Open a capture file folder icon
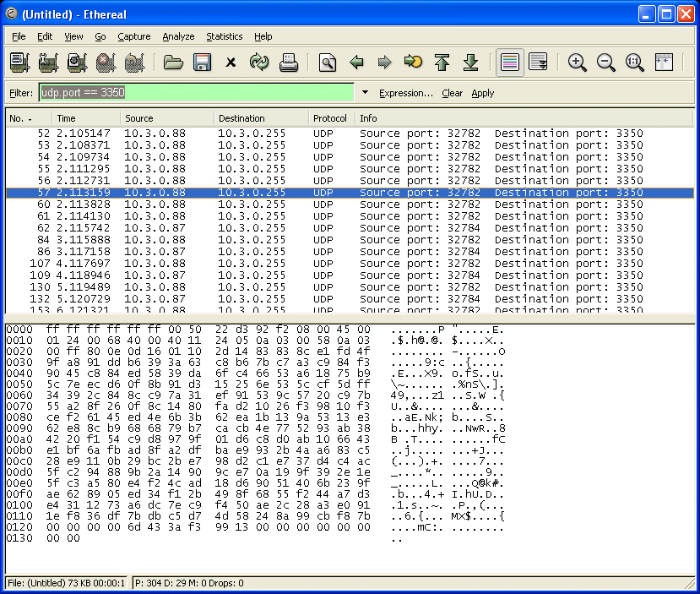This screenshot has width=700, height=594. (x=173, y=62)
